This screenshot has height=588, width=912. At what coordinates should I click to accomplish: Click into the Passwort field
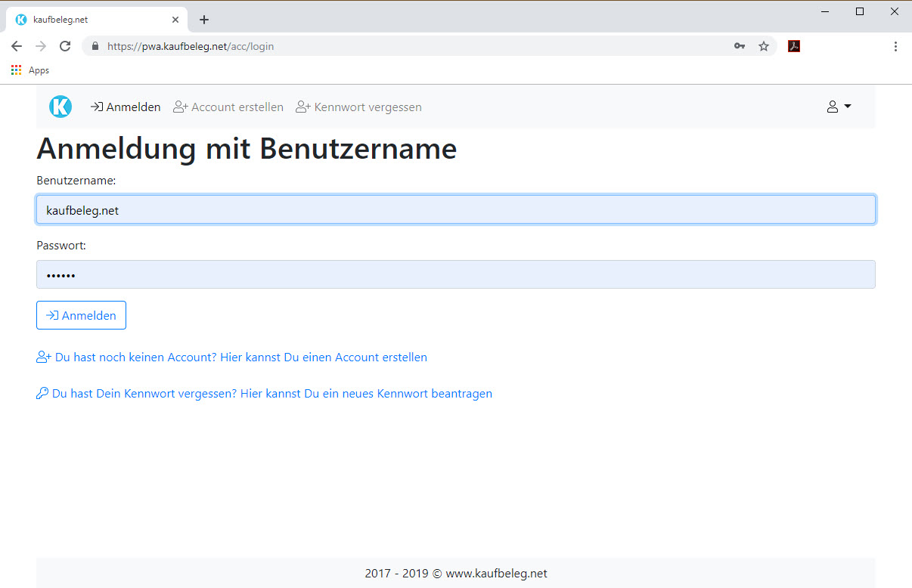[455, 274]
